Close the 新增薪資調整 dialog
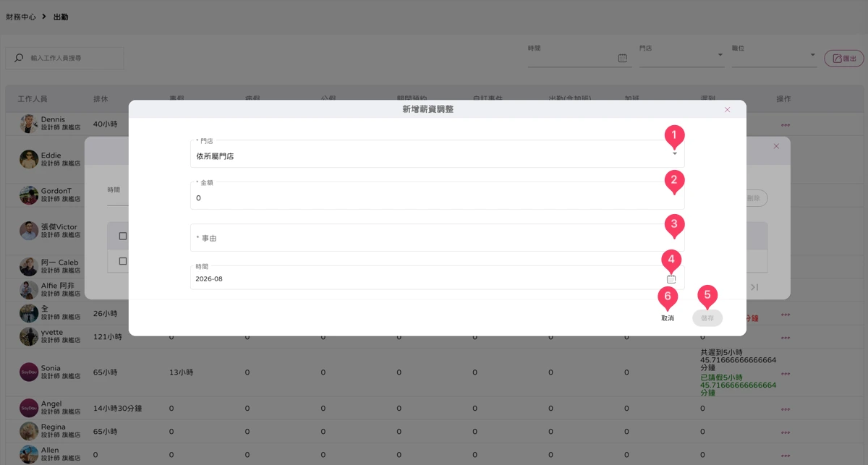Image resolution: width=868 pixels, height=465 pixels. (727, 110)
